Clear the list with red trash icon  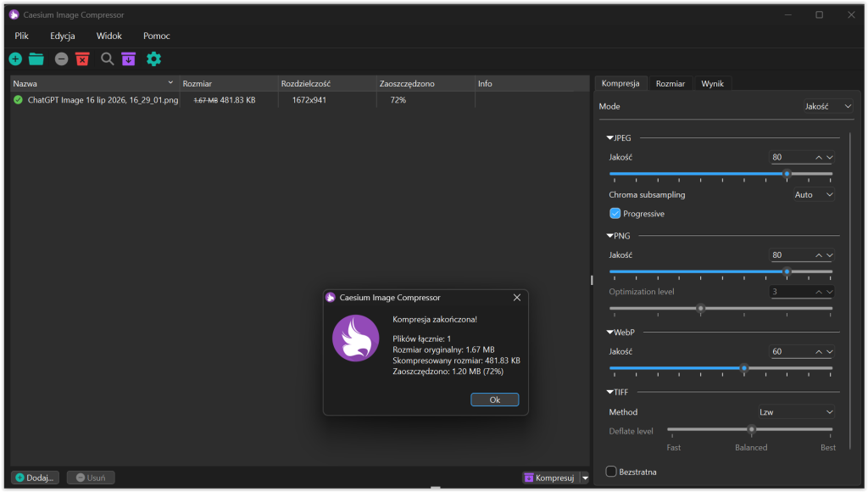point(82,59)
